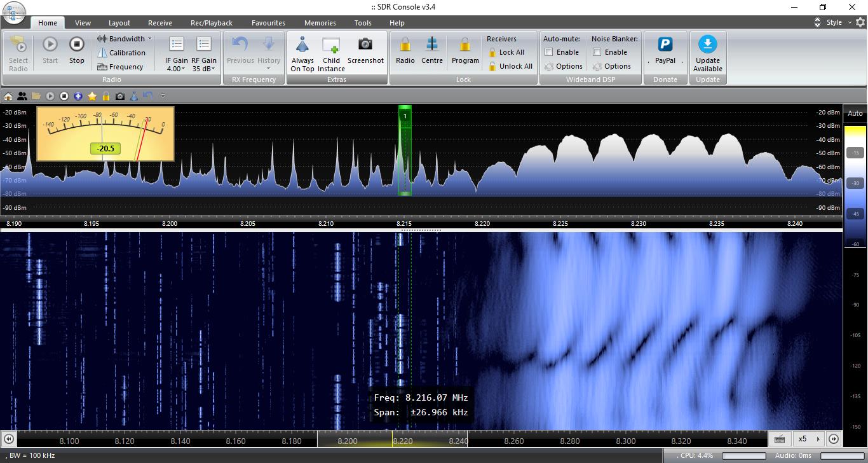
Task: Go to Previous RX frequency
Action: (x=240, y=51)
